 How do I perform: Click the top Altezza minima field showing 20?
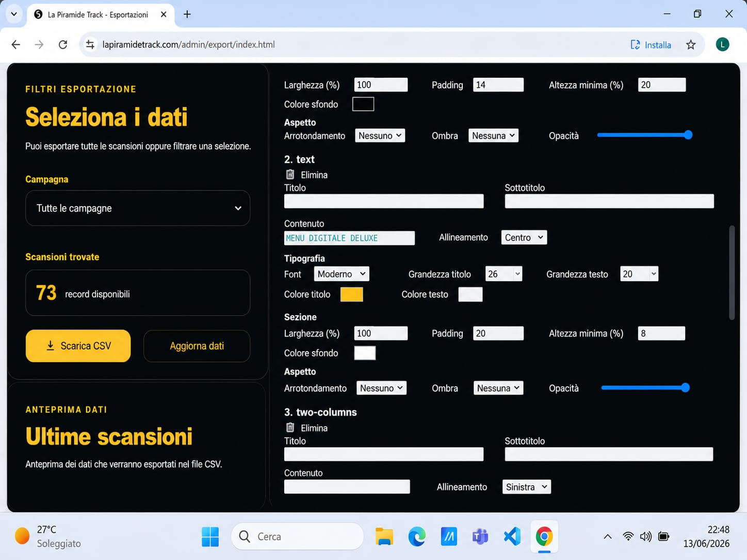tap(662, 85)
